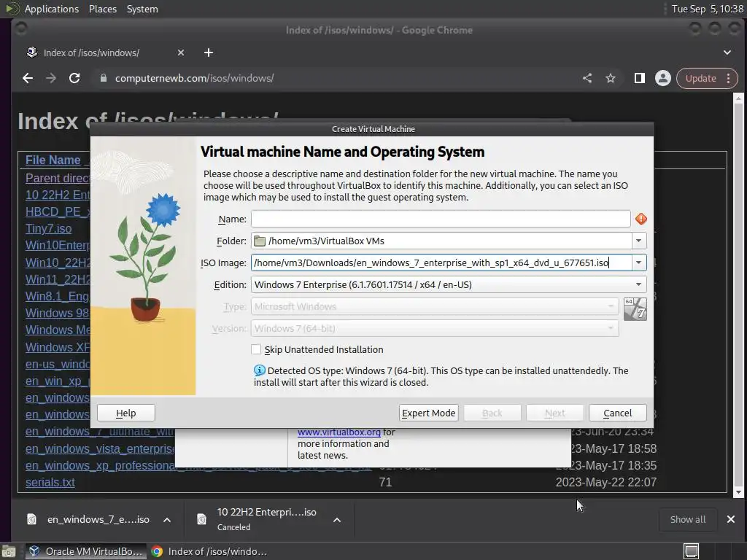Click the ISO Image path field

click(441, 262)
